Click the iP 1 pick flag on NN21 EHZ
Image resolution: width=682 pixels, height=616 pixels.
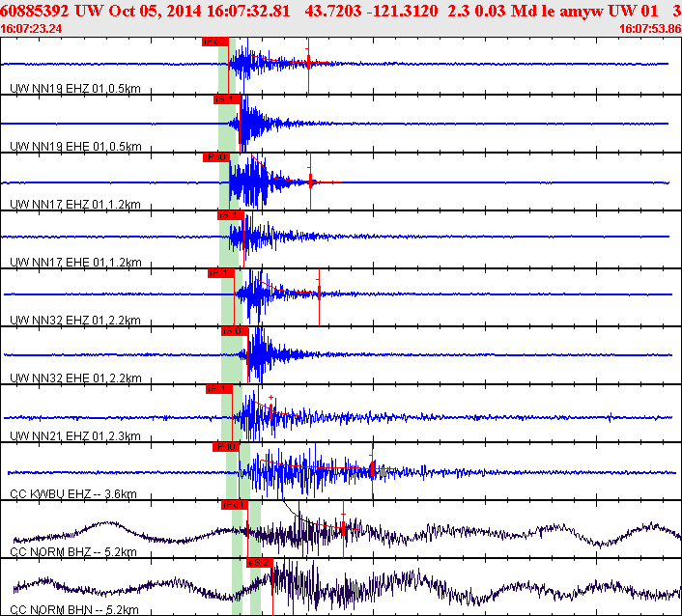[x=218, y=389]
